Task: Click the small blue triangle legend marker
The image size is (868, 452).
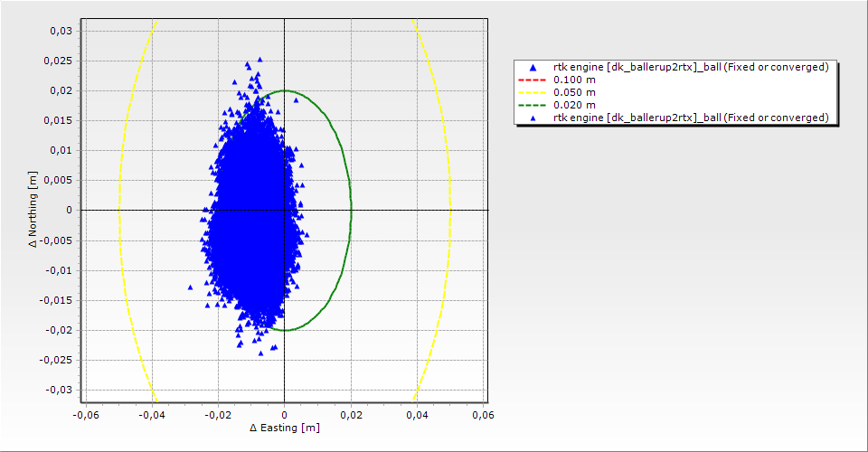Action: 533,118
